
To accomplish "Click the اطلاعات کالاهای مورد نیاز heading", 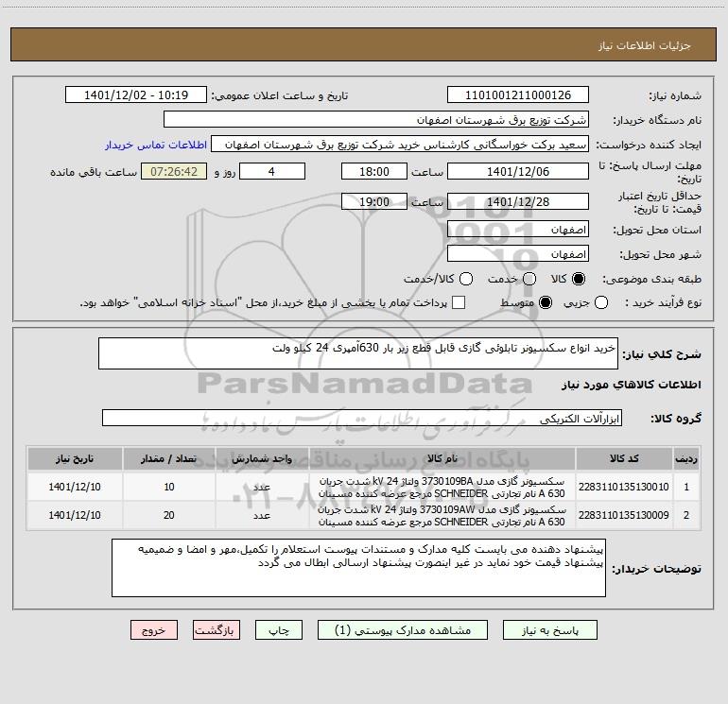I will (x=632, y=385).
